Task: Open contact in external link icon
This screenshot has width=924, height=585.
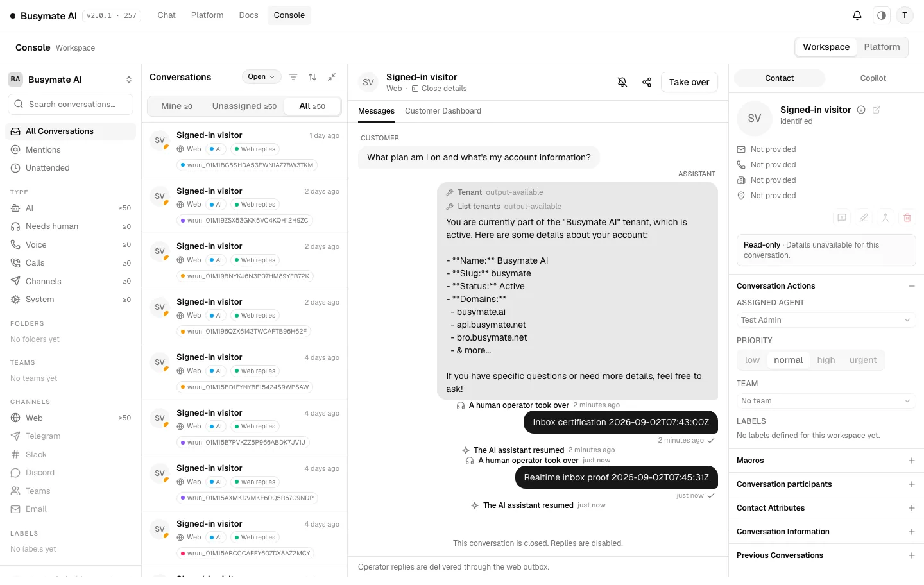Action: pos(877,110)
